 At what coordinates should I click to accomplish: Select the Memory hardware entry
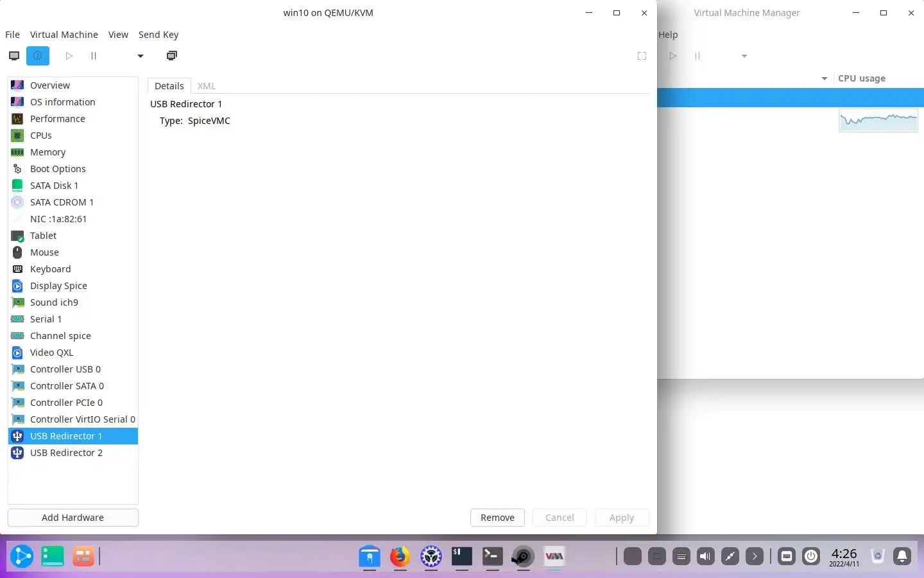pos(73,152)
